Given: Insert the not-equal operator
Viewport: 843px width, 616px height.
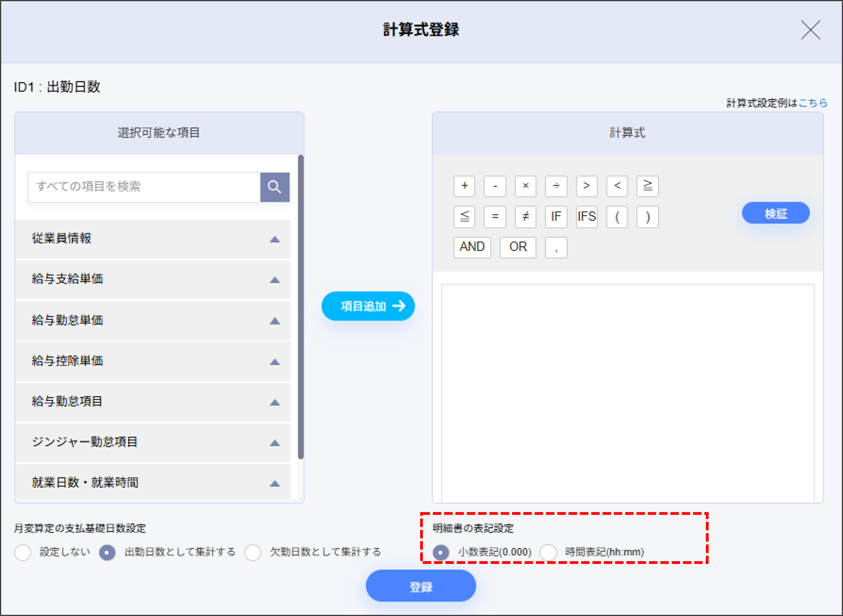Looking at the screenshot, I should click(x=525, y=217).
